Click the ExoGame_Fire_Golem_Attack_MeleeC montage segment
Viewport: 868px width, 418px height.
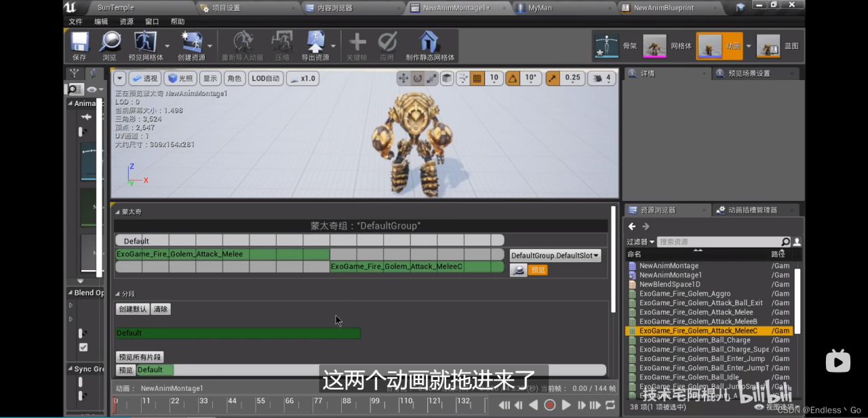click(417, 267)
